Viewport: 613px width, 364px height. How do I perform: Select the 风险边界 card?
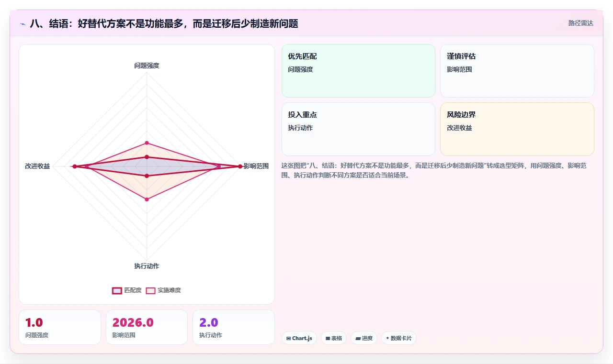(517, 129)
